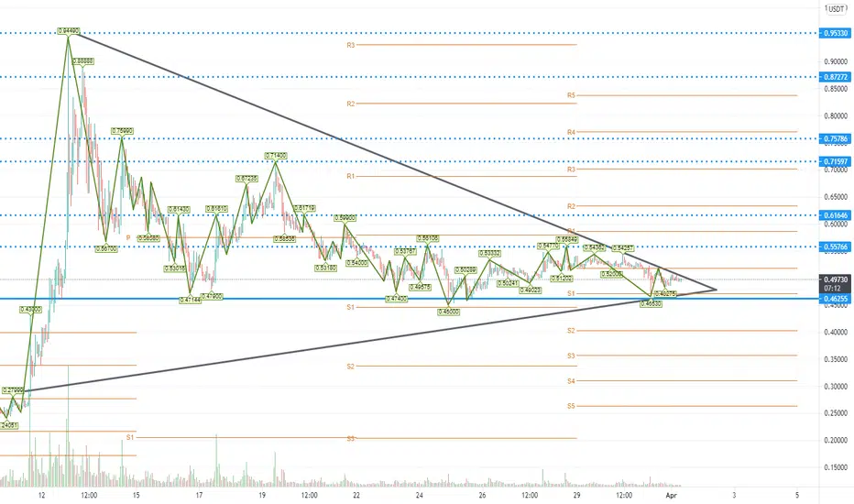Click the S4 pivot support label
This screenshot has height=504, width=854.
point(571,381)
